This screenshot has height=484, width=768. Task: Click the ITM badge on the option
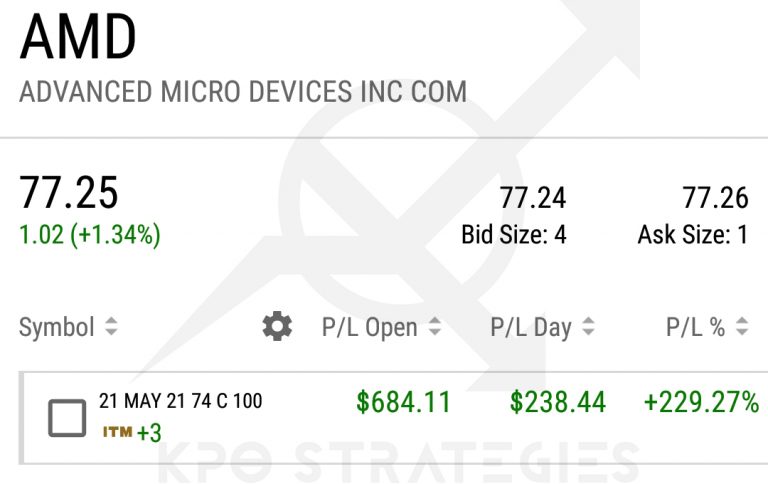[x=117, y=432]
